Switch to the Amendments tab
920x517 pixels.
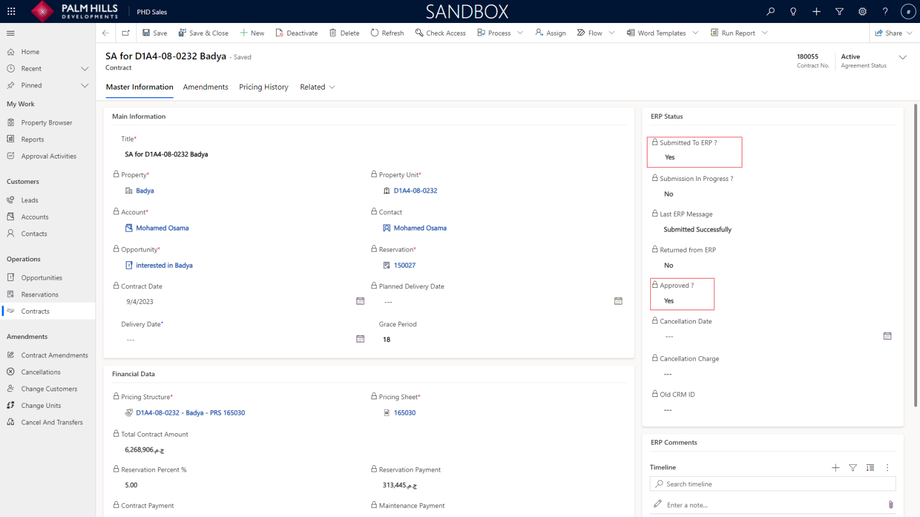point(205,87)
